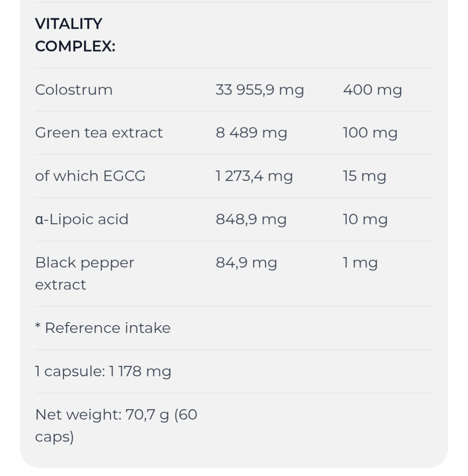Click the 33 955,9 mg Colostrum value
Viewport: 468px width, 476px height.
click(x=259, y=90)
